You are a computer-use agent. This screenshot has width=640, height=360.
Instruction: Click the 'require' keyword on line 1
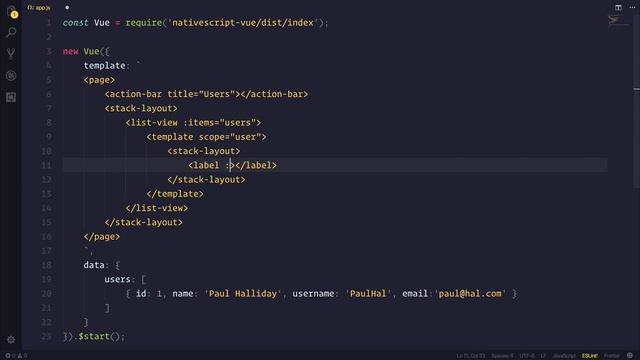coord(144,23)
